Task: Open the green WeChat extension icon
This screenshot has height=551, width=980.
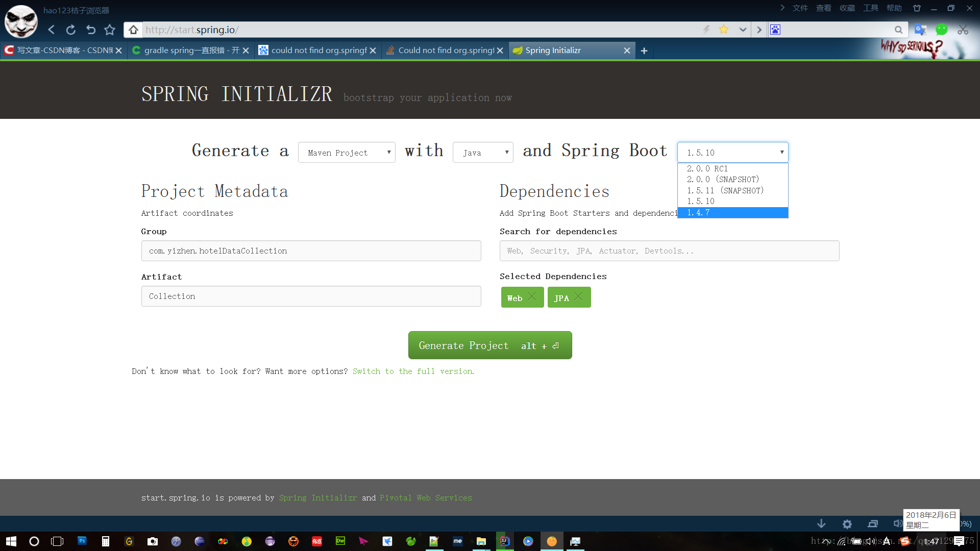Action: 942,30
